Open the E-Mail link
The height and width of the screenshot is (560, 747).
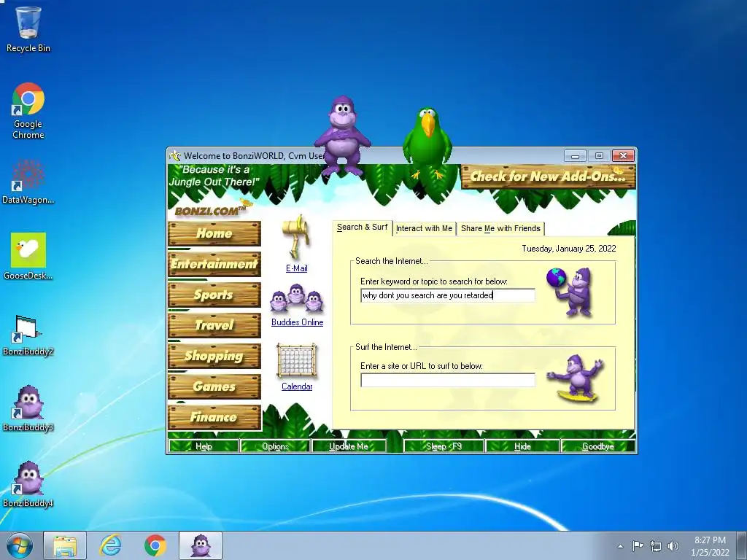coord(297,268)
